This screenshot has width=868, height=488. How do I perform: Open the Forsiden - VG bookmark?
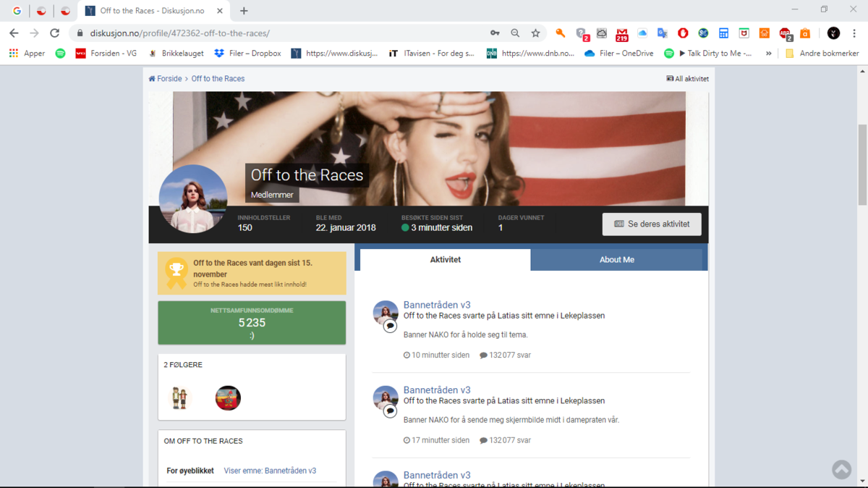106,54
